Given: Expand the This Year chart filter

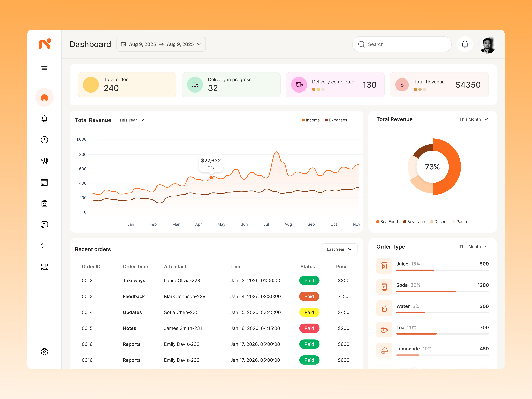Looking at the screenshot, I should coord(132,120).
